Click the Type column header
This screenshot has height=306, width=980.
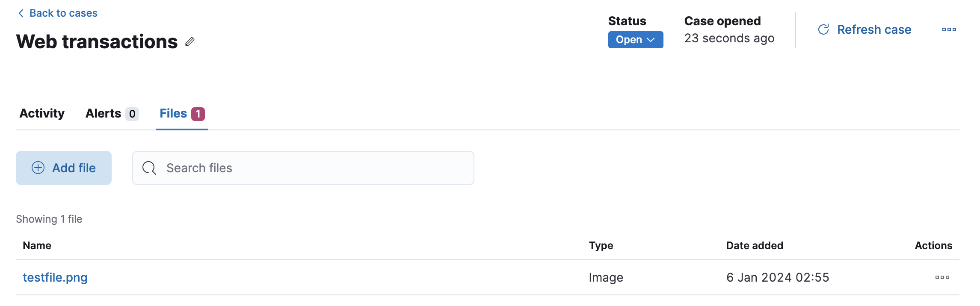[601, 245]
